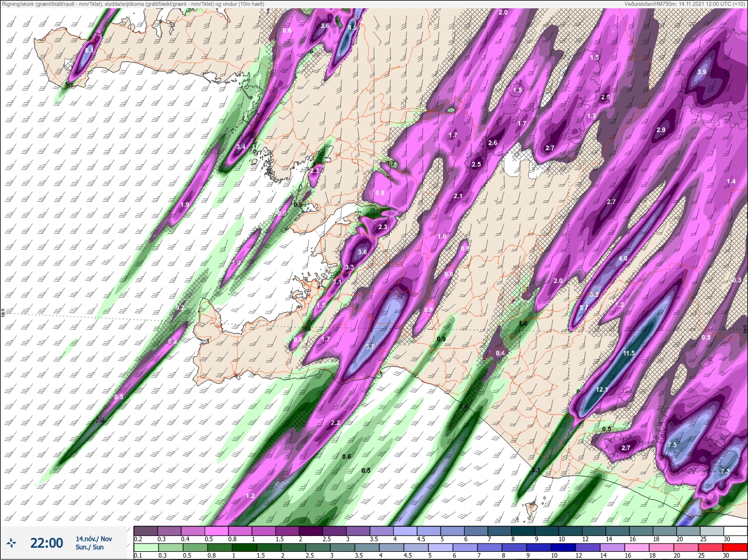Click the 3.9 value in the northeast
Screen dimensions: 748x560
[x=702, y=72]
